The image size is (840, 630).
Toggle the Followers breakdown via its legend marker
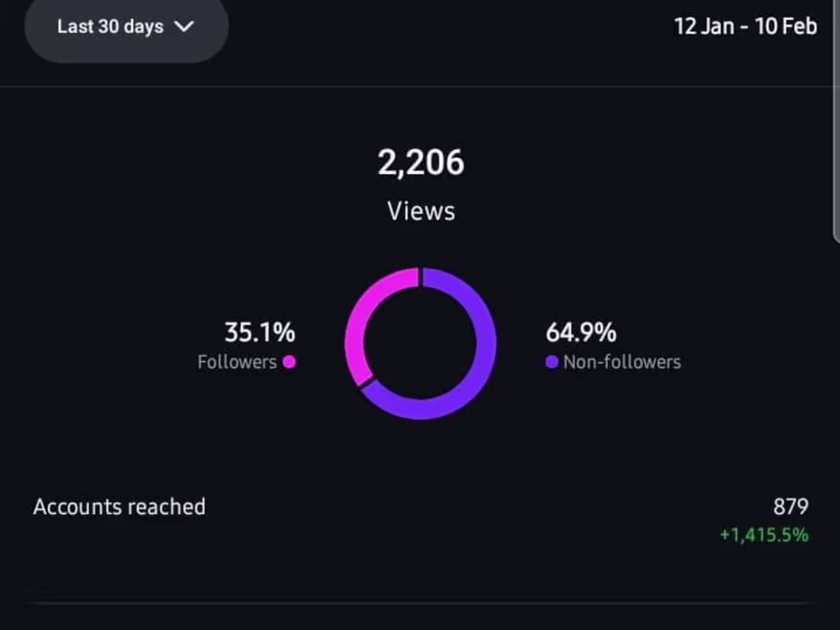(x=288, y=362)
